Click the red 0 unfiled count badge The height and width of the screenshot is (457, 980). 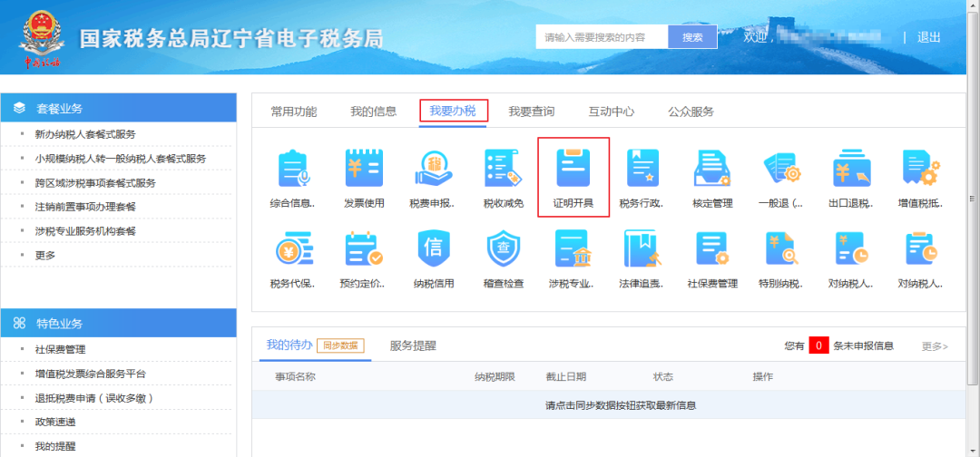click(818, 345)
